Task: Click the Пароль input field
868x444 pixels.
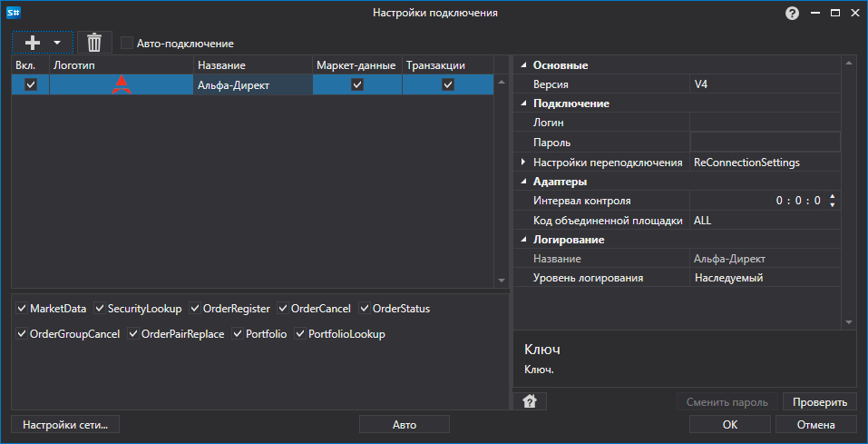Action: coord(765,142)
